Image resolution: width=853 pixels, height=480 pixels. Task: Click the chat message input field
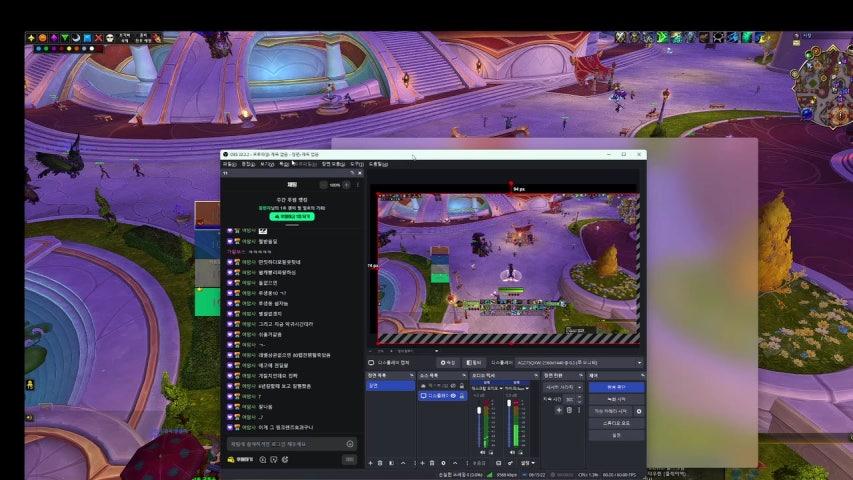pyautogui.click(x=292, y=444)
